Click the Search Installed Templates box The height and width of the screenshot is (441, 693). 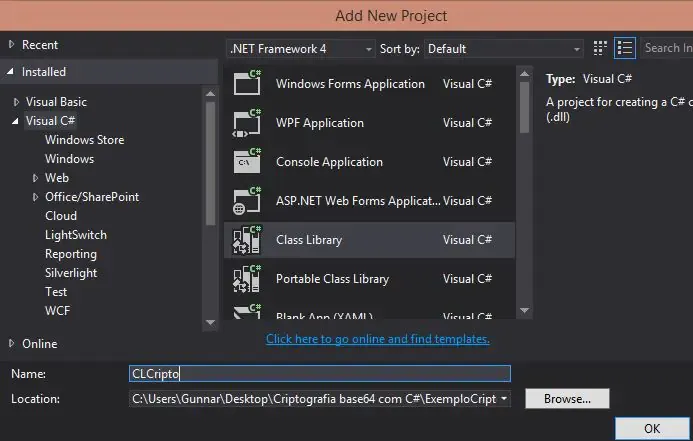click(666, 48)
